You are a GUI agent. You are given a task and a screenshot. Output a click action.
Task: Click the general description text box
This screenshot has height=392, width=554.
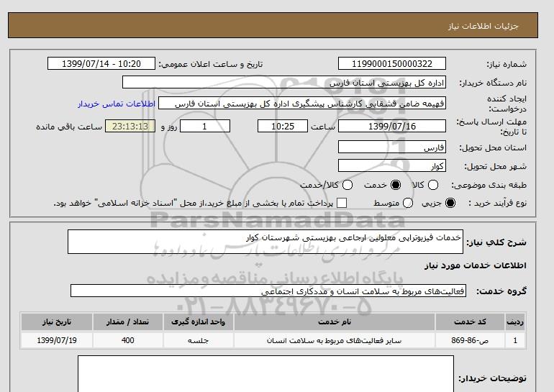point(265,242)
